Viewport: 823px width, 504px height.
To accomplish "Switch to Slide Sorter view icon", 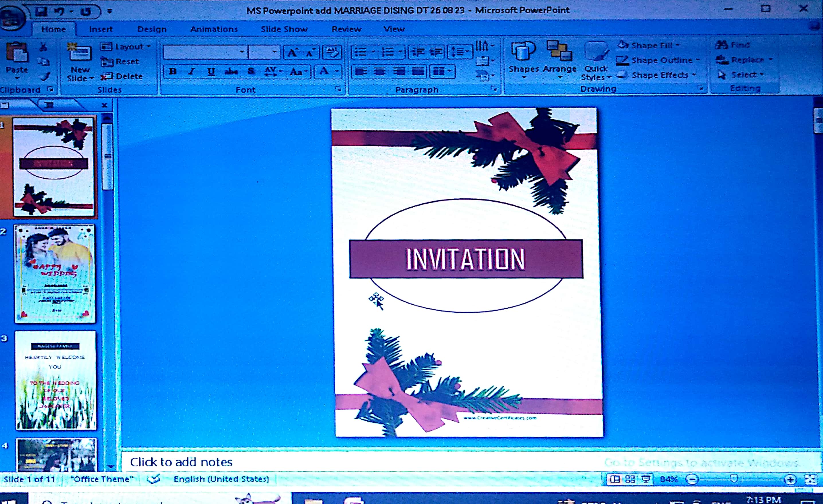I will 630,479.
